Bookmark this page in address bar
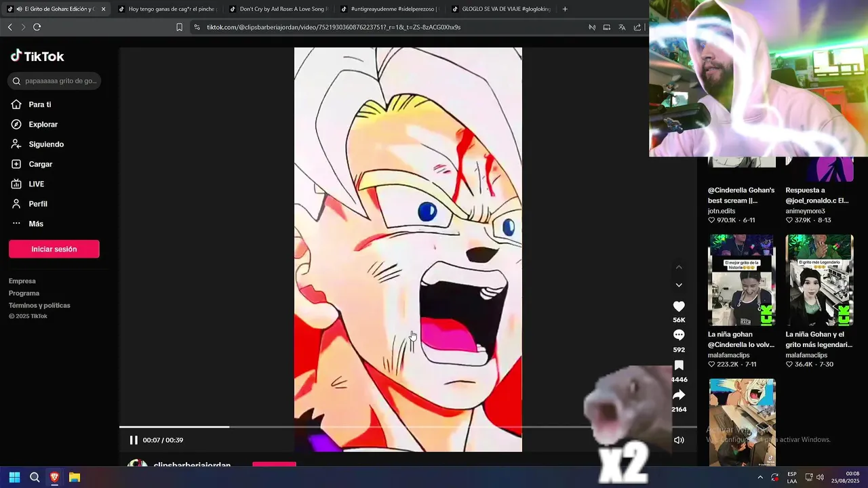Viewport: 868px width, 488px height. click(x=179, y=27)
